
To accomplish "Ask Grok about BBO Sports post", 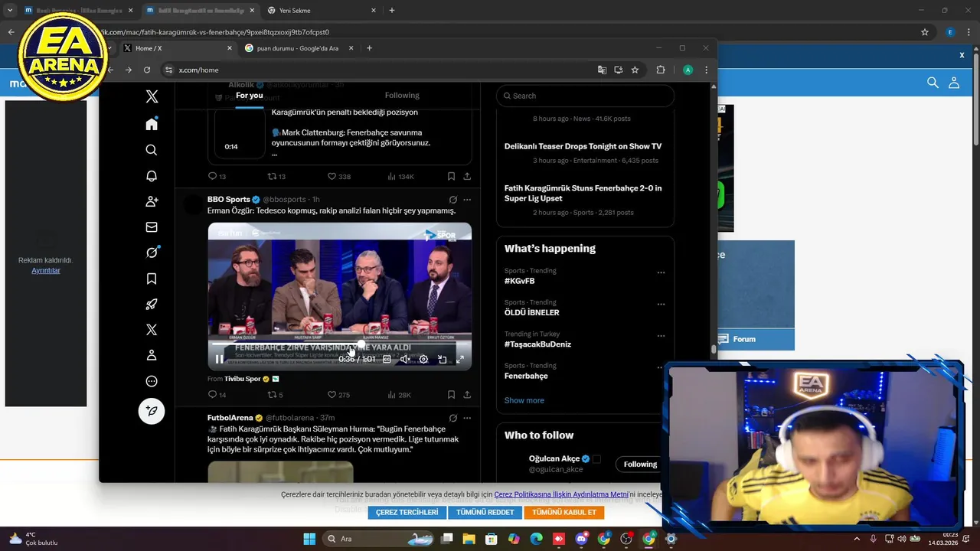I will coord(452,200).
